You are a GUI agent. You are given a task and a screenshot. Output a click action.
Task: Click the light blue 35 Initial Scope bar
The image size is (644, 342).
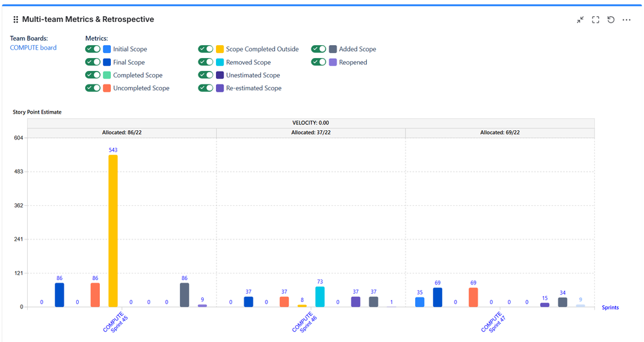pyautogui.click(x=420, y=302)
